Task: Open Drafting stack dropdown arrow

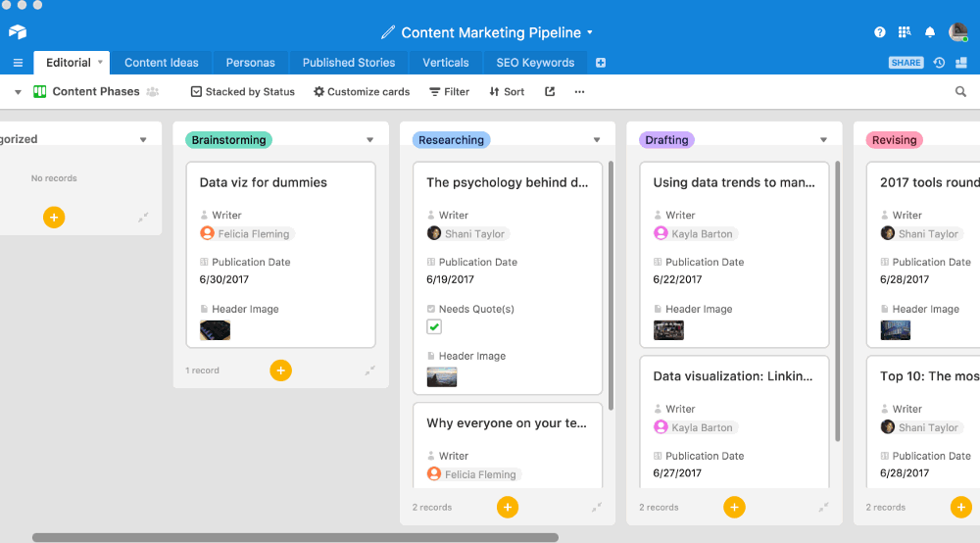Action: [824, 140]
